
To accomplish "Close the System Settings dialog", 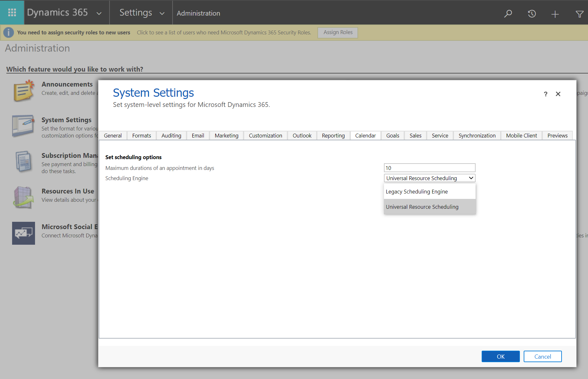I will (558, 94).
